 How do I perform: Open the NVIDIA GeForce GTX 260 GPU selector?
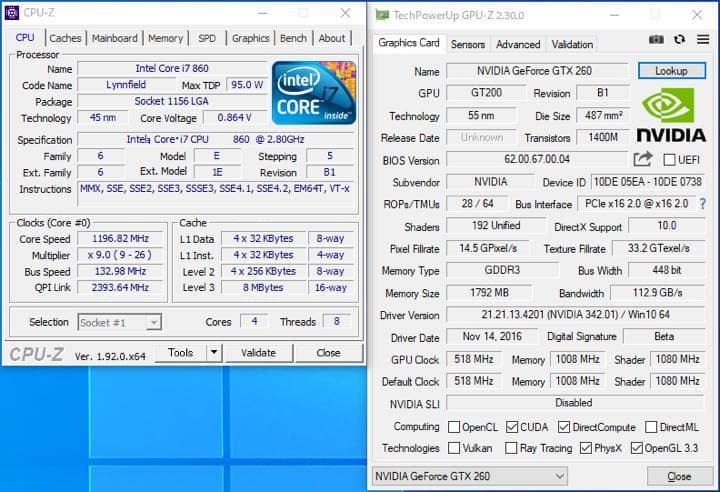pos(470,476)
